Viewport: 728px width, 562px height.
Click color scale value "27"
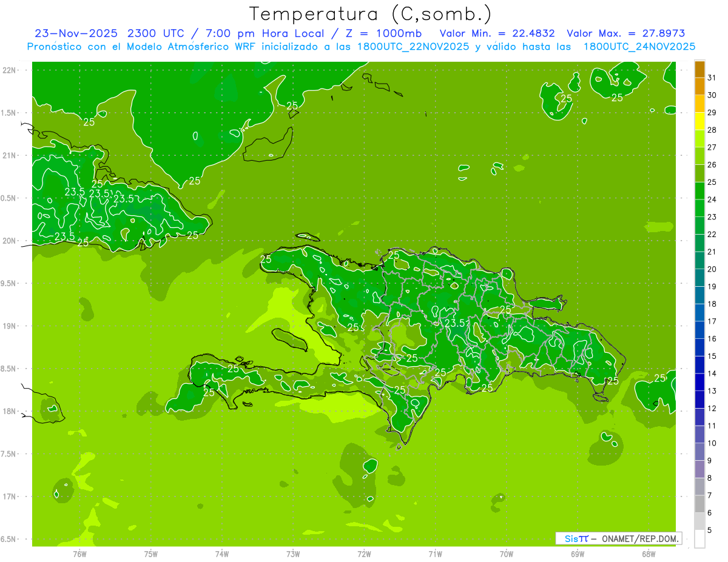712,147
